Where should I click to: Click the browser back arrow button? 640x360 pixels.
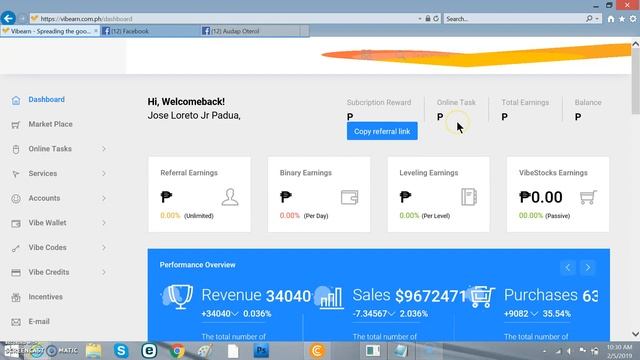[8, 18]
